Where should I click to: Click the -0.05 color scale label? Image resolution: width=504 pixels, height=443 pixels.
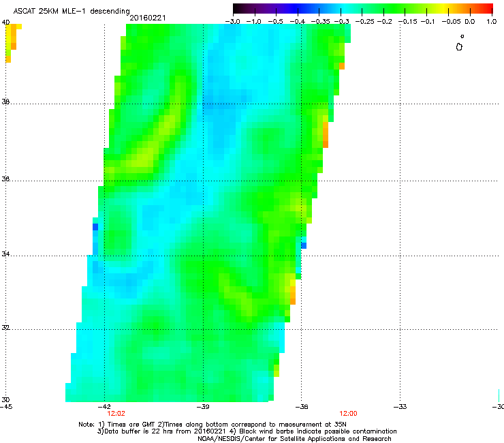[x=451, y=22]
